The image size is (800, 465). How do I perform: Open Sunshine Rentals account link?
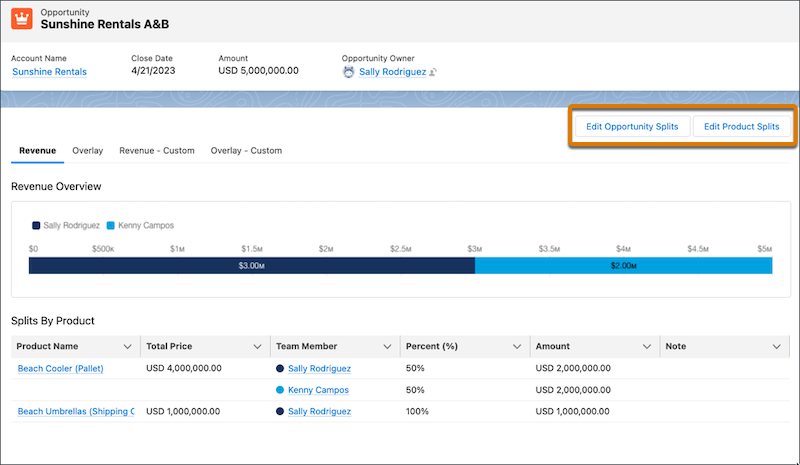click(49, 72)
